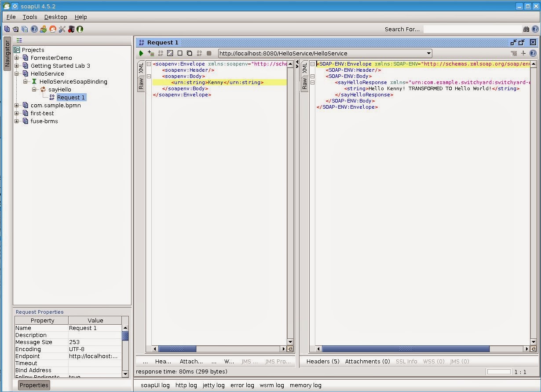Screen dimensions: 541x392
Task: Expand the fuse-brms project node
Action: tap(17, 121)
